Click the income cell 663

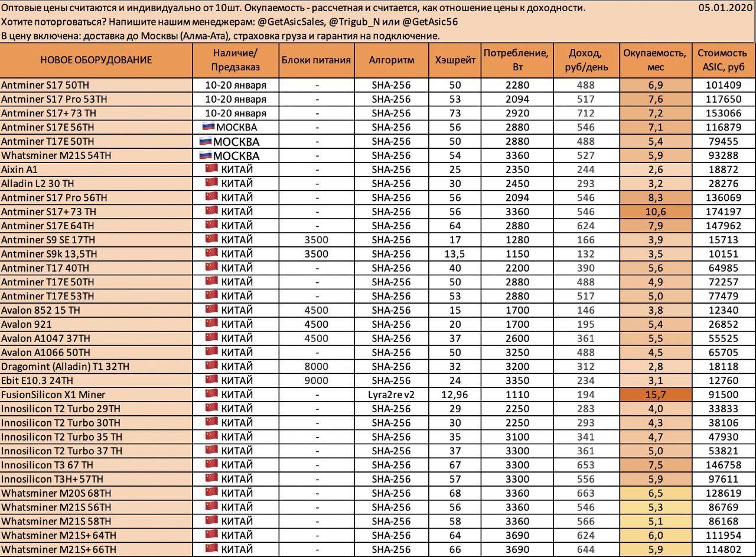(x=585, y=493)
